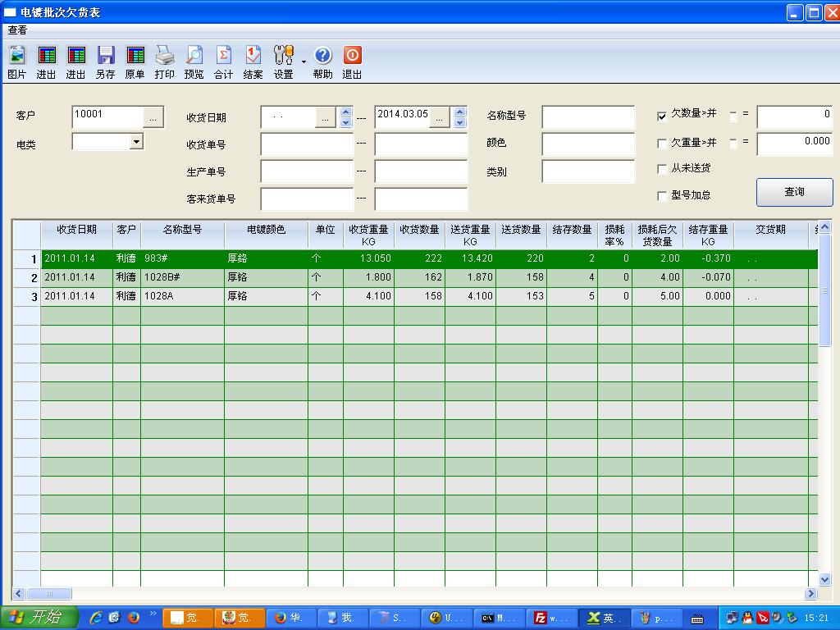The height and width of the screenshot is (630, 840).
Task: Focus the 欠重量 value field showing 0.000
Action: point(794,144)
